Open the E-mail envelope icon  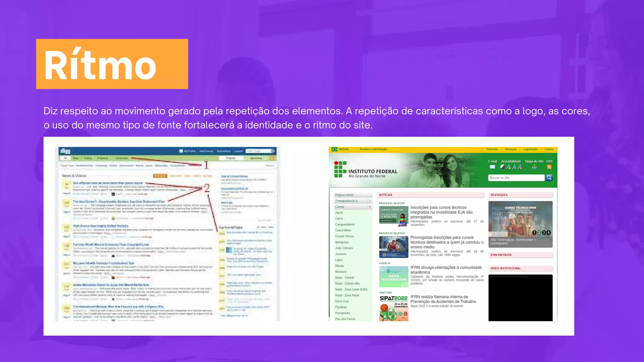[492, 167]
